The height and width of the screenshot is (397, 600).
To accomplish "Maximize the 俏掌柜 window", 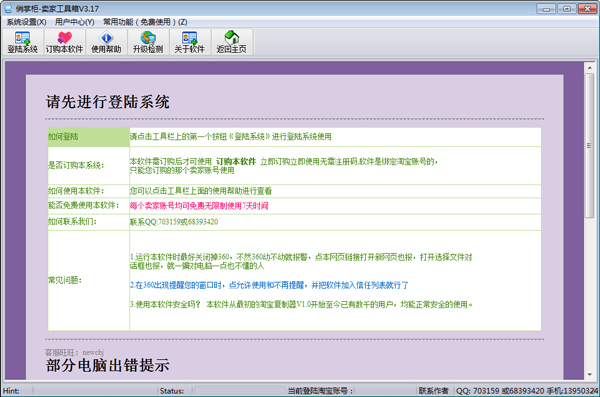I will click(567, 8).
